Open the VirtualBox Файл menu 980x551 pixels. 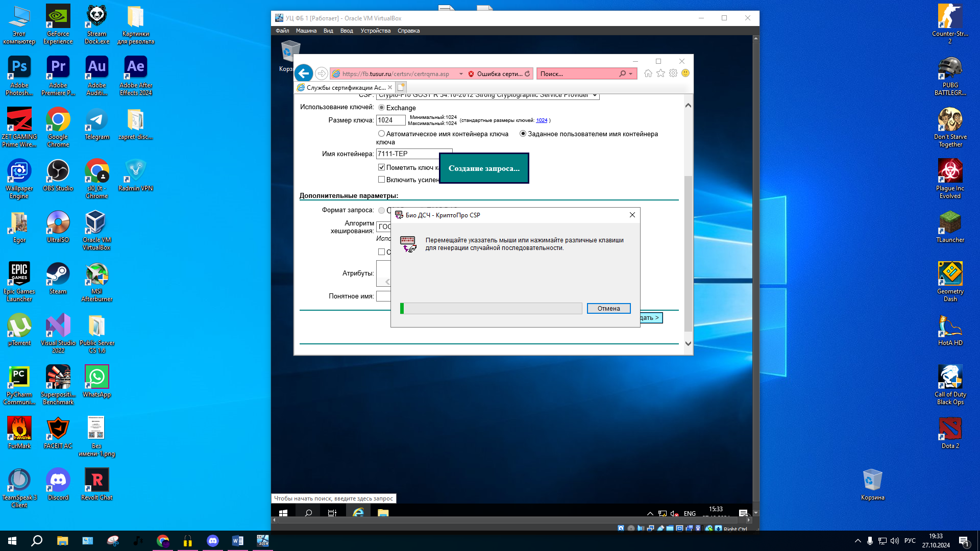[282, 31]
